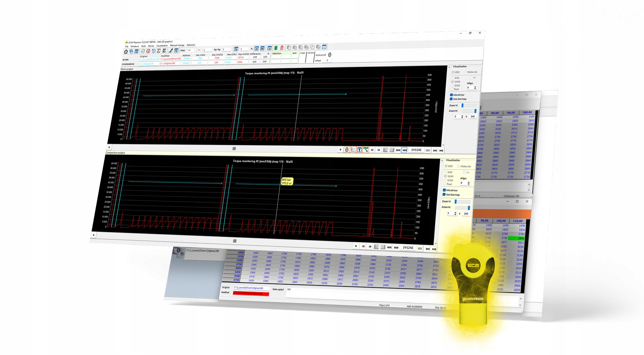Click the red trash delete icon
The image size is (644, 355).
tap(282, 48)
